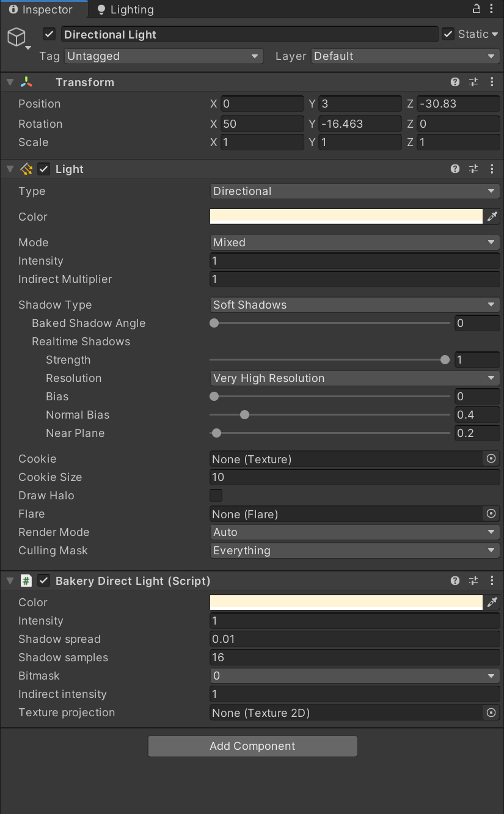Pick the Light color with the eyedropper

click(493, 216)
